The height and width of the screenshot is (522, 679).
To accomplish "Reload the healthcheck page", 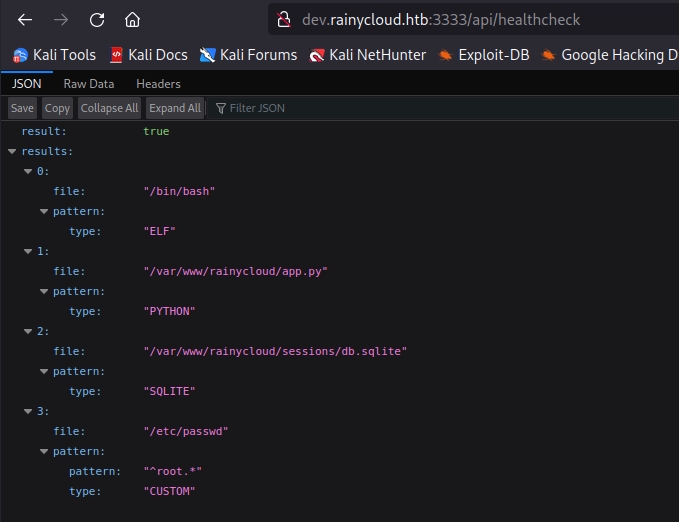I will tap(97, 20).
